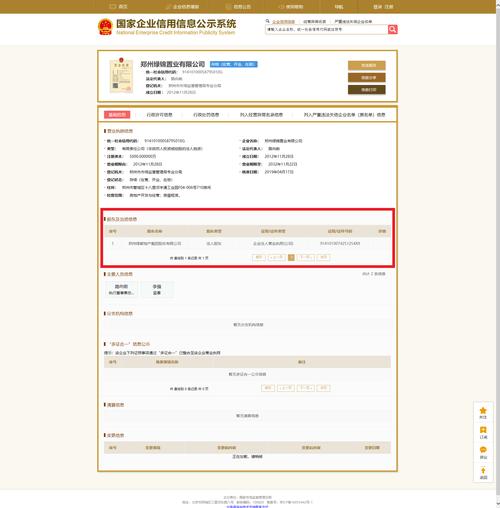
Task: Click the national emblem logo
Action: click(x=105, y=27)
